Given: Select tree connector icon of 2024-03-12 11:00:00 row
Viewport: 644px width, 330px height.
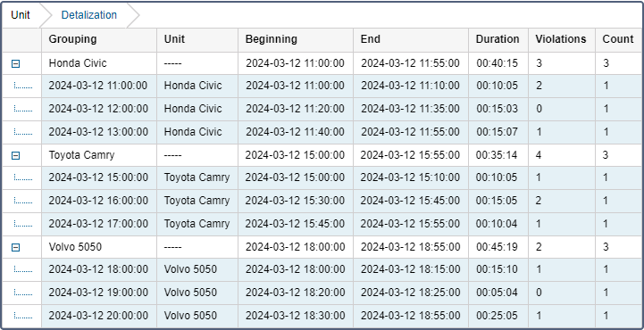Looking at the screenshot, I should pyautogui.click(x=23, y=86).
